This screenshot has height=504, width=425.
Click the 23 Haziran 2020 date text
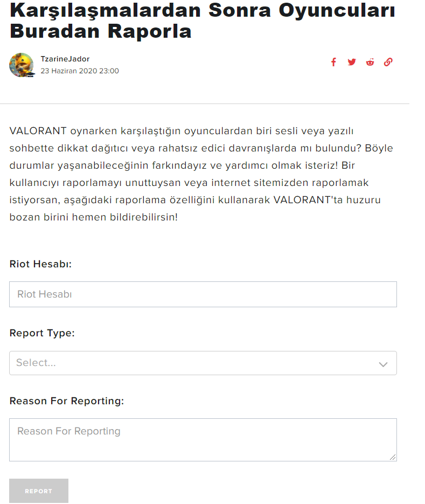click(x=80, y=71)
